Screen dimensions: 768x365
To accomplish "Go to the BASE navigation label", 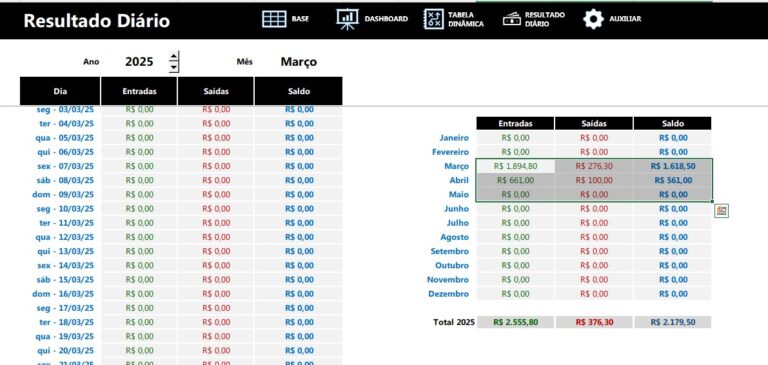I will tap(300, 19).
